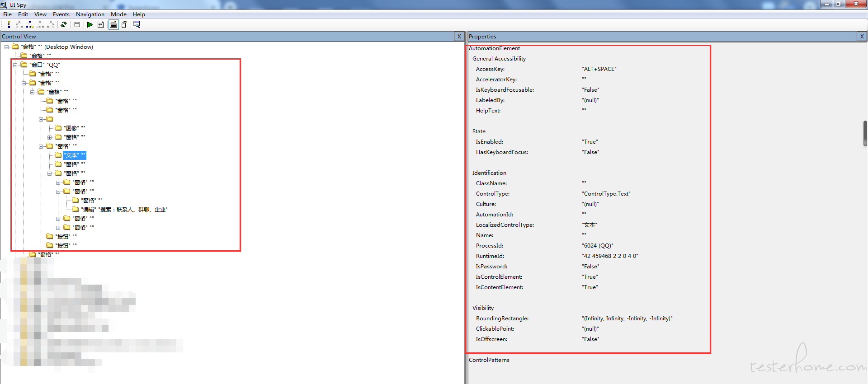Image resolution: width=868 pixels, height=384 pixels.
Task: Click the IsPassword property label
Action: click(x=491, y=267)
